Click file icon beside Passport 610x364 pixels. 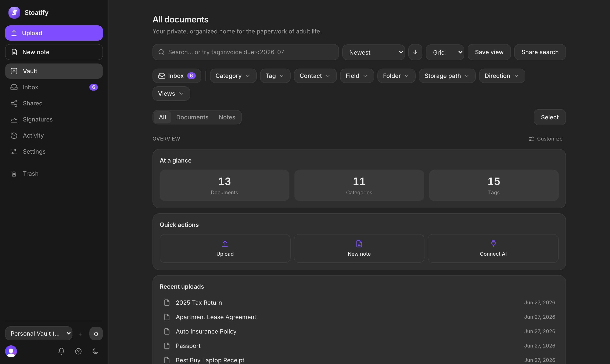tap(167, 346)
